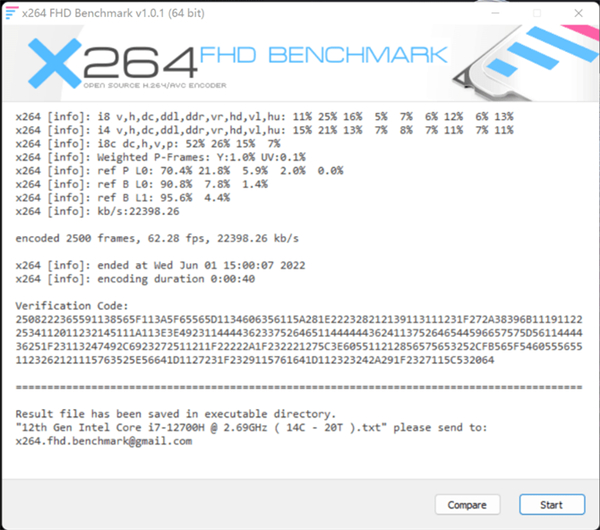This screenshot has height=530, width=600.
Task: Minimize the benchmark window
Action: pos(496,13)
